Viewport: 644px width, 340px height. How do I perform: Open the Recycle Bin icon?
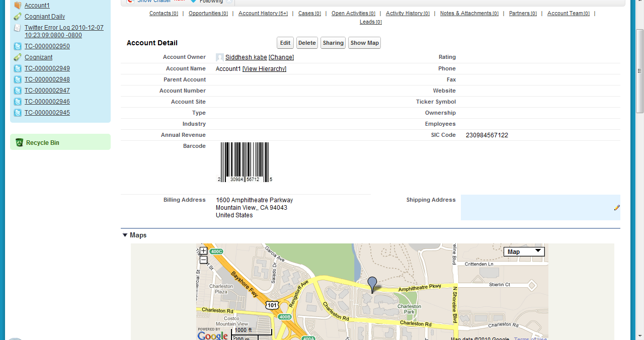point(19,142)
